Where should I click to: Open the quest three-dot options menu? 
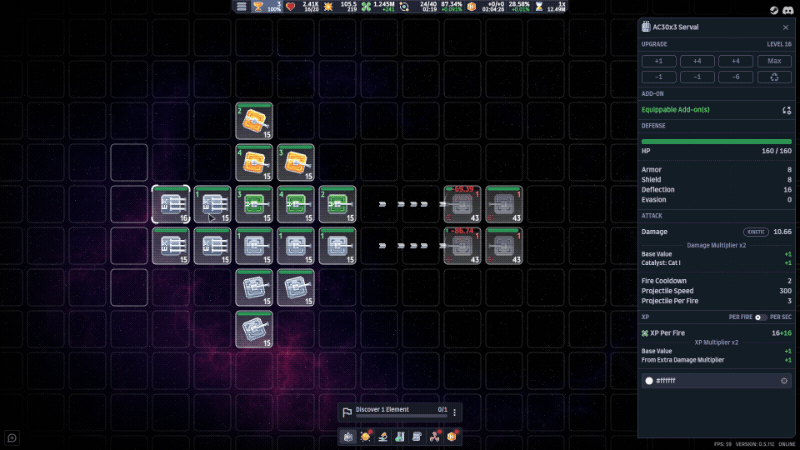[x=455, y=412]
